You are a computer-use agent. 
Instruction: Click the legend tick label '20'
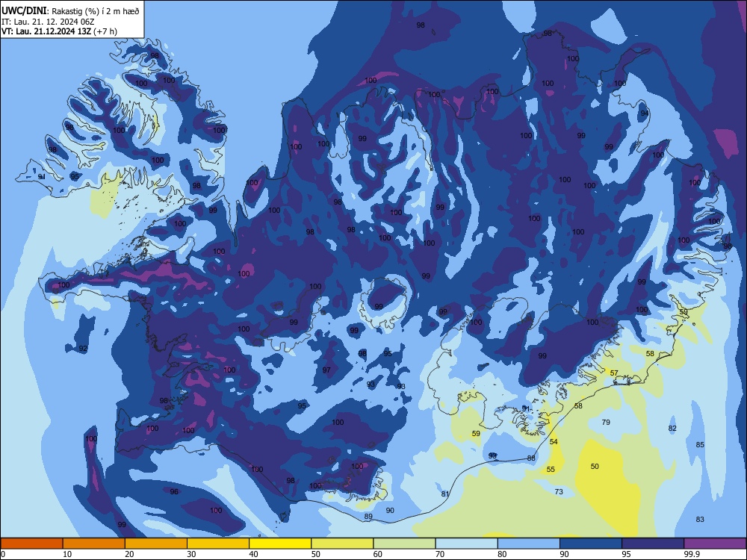[x=129, y=554]
